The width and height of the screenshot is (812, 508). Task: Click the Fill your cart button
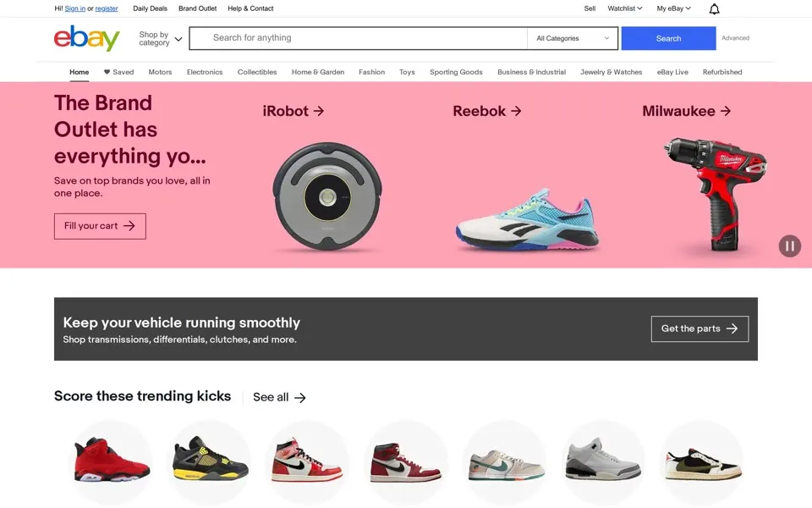pyautogui.click(x=100, y=226)
